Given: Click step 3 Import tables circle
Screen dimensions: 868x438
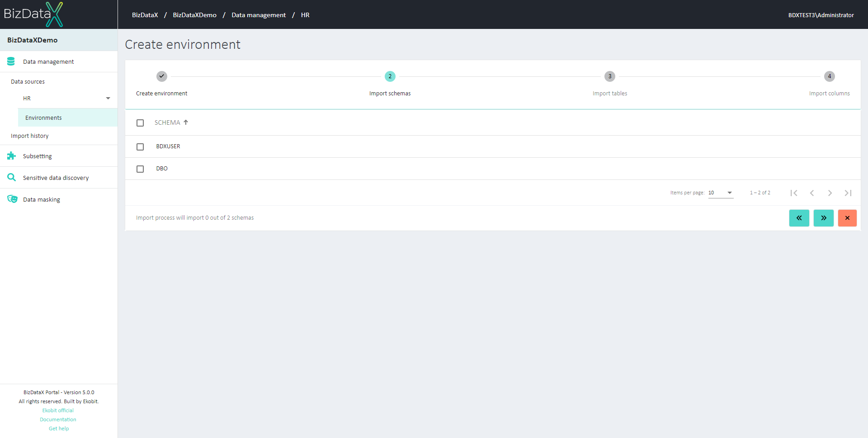Looking at the screenshot, I should pyautogui.click(x=610, y=76).
